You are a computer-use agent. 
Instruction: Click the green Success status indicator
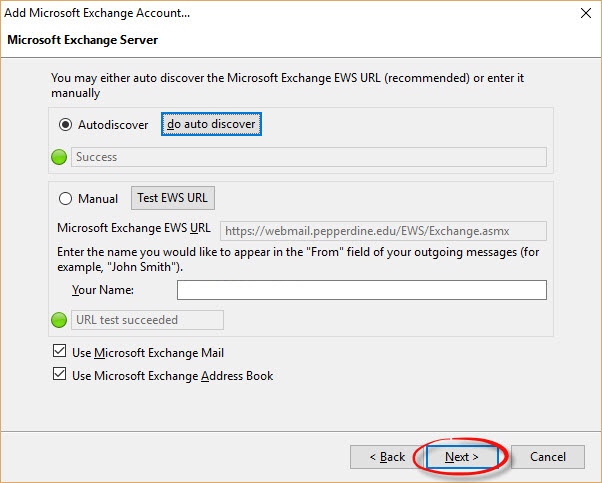tap(59, 157)
